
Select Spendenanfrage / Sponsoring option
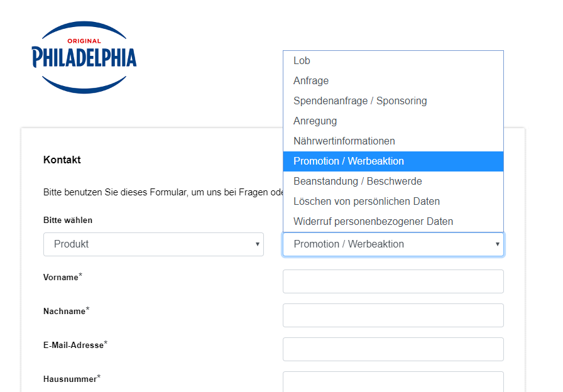pos(393,101)
